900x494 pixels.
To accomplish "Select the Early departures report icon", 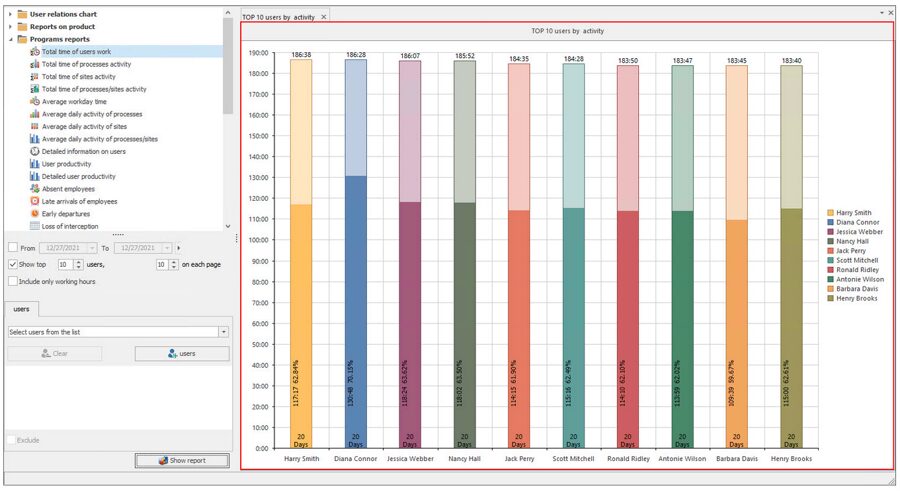I will pos(35,214).
